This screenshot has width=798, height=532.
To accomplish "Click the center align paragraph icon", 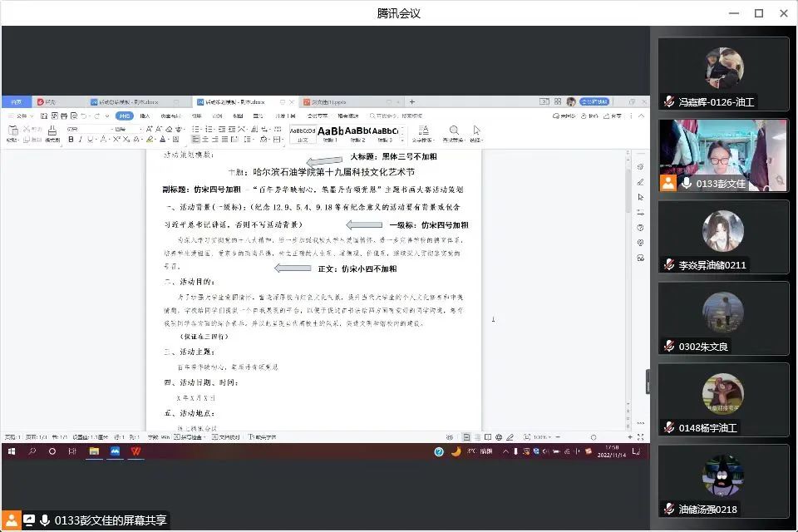I will tap(206, 140).
